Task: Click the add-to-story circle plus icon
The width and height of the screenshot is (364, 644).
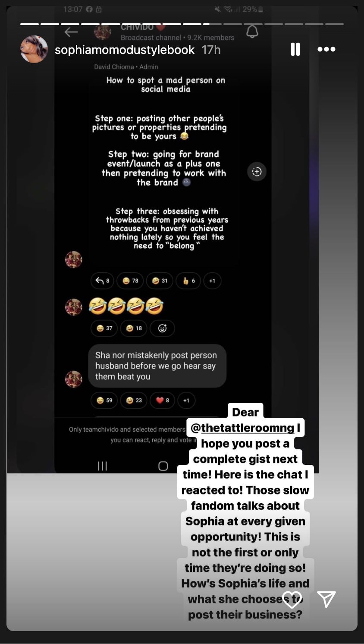Action: pyautogui.click(x=257, y=172)
